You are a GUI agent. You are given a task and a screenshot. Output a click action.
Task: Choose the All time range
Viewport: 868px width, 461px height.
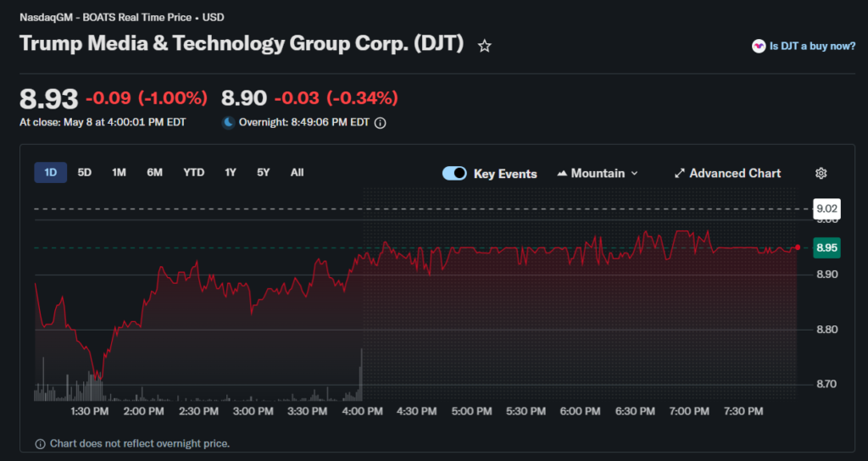pyautogui.click(x=298, y=173)
